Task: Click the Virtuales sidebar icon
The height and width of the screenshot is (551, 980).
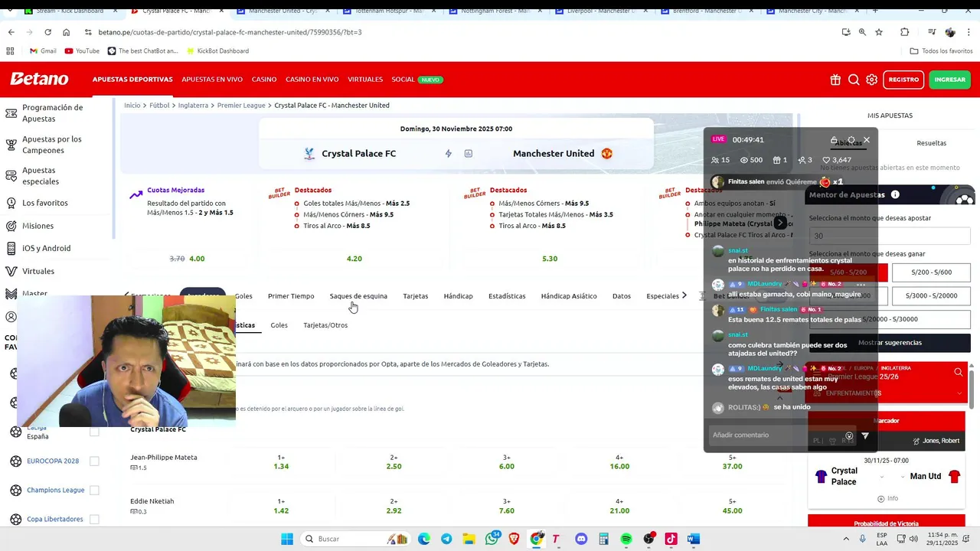Action: [x=11, y=271]
